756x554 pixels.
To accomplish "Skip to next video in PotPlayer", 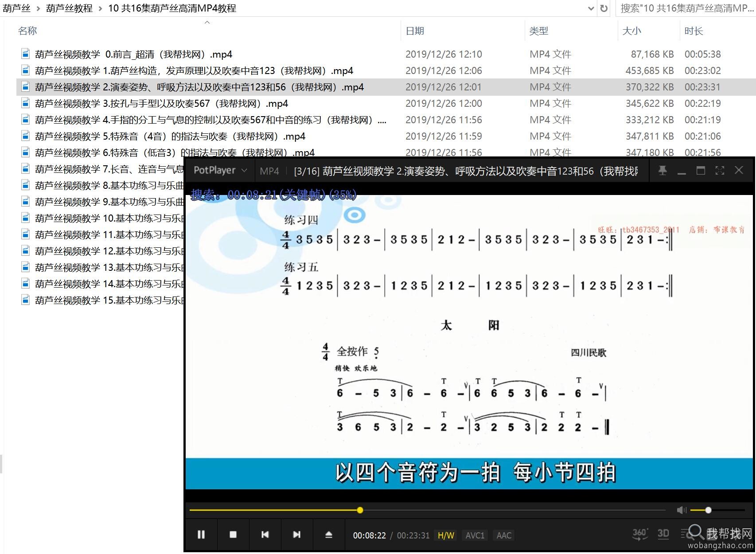I will coord(297,534).
